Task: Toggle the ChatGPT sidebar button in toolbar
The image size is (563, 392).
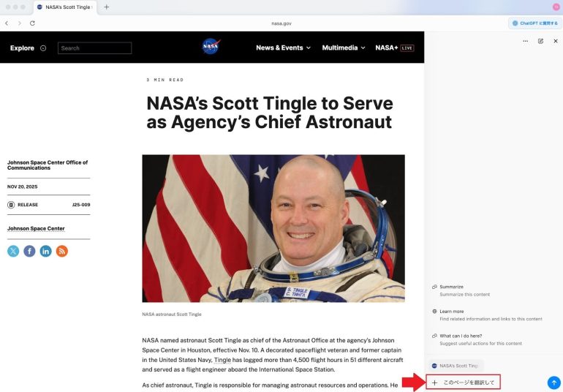Action: coord(534,23)
